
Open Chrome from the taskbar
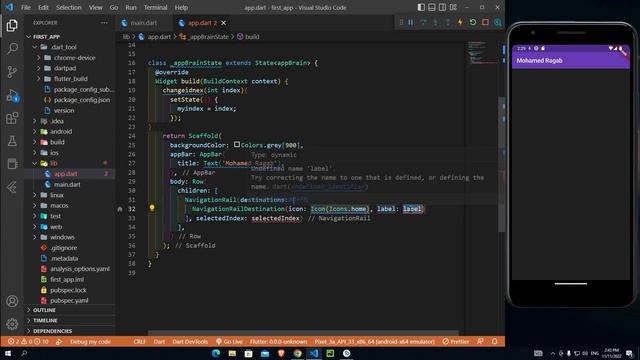298,353
